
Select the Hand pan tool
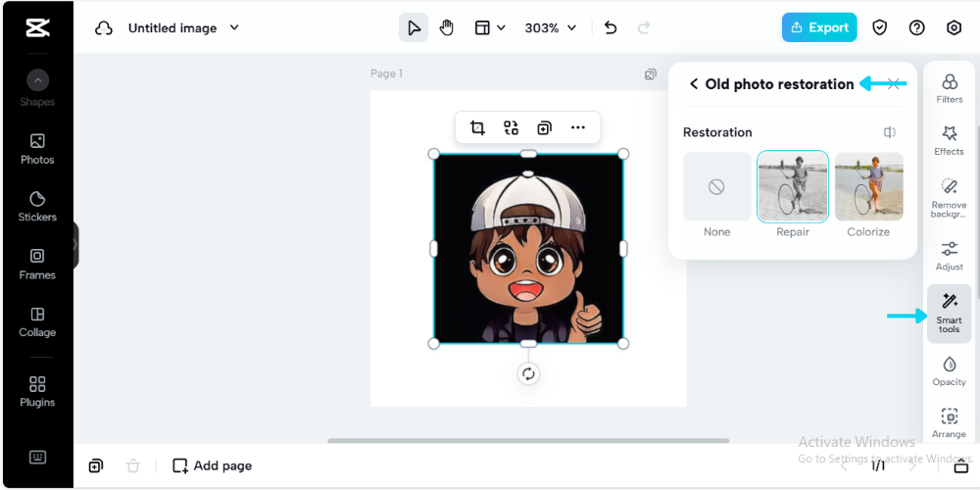pos(446,28)
